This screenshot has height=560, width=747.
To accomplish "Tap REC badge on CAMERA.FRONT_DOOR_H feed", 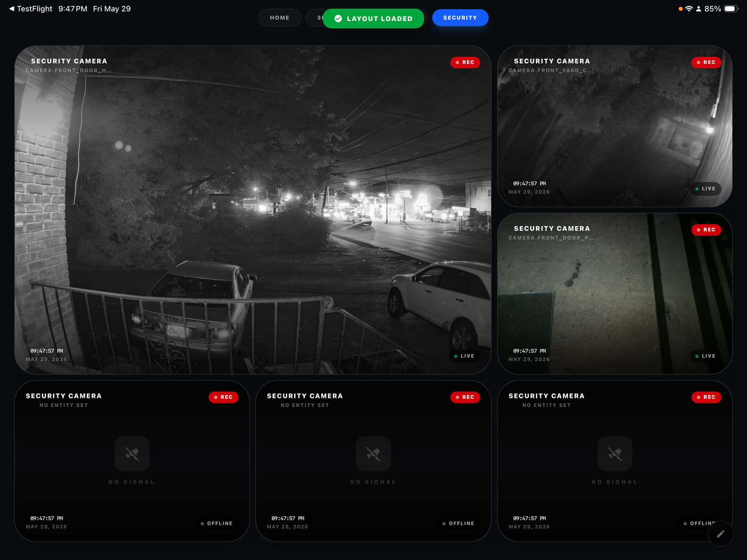I will [465, 62].
